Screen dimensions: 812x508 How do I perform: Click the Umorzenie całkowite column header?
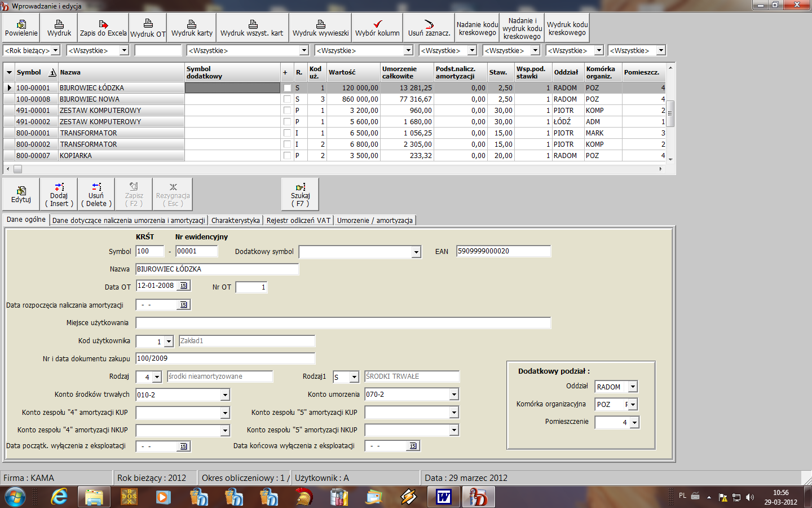[x=407, y=72]
